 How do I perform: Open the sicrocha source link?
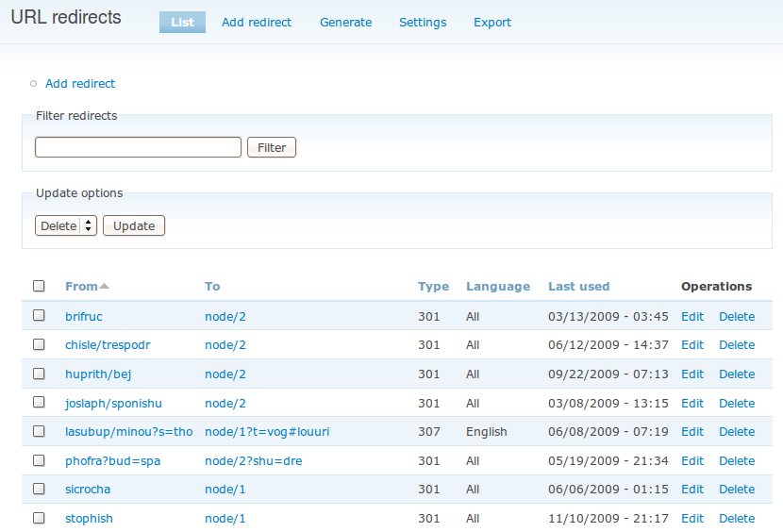click(88, 490)
